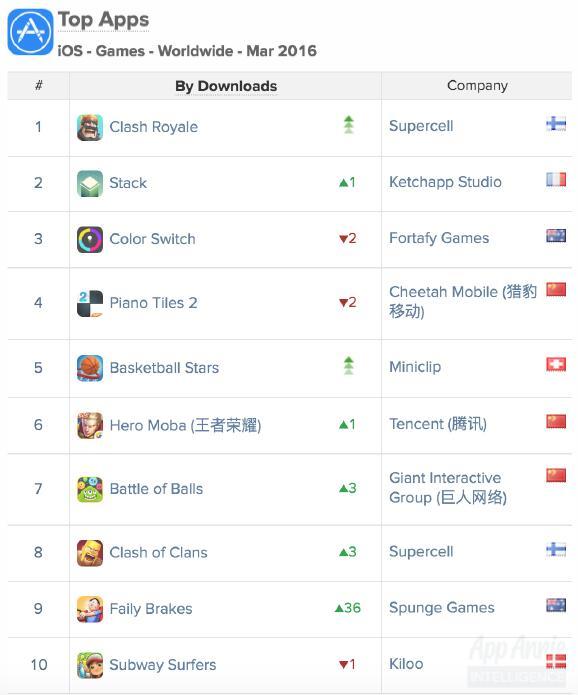The width and height of the screenshot is (578, 695).
Task: Open the Fortafy Games company page
Action: (439, 238)
